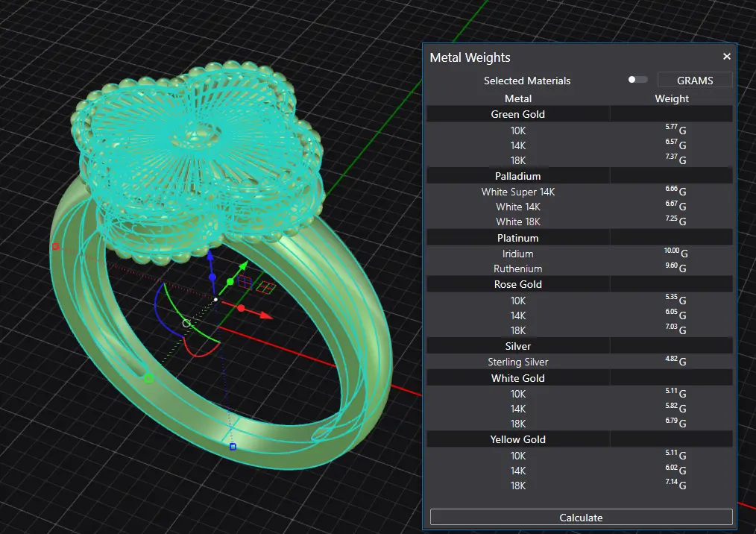
Task: Select the Green Gold group header
Action: point(579,114)
